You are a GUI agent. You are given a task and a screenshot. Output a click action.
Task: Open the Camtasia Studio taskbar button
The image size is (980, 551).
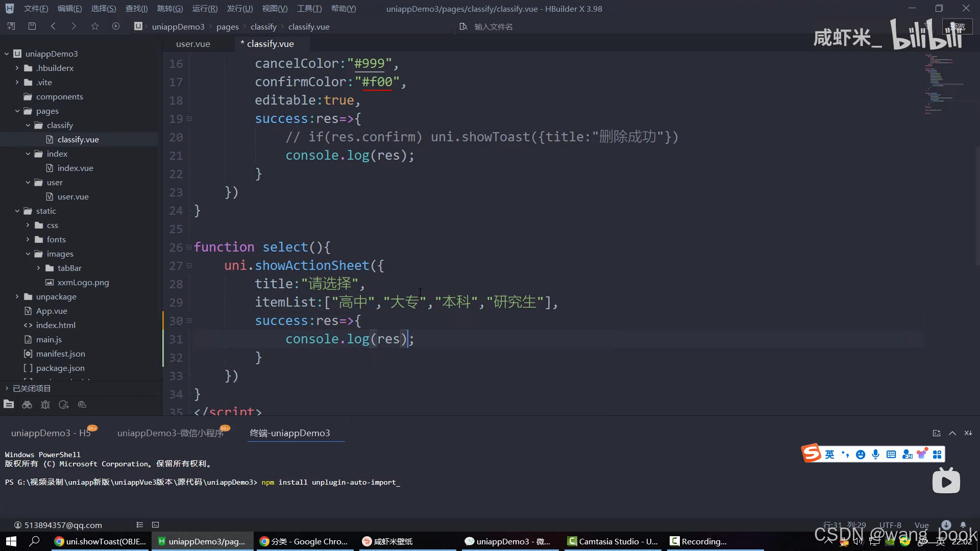[x=613, y=541]
